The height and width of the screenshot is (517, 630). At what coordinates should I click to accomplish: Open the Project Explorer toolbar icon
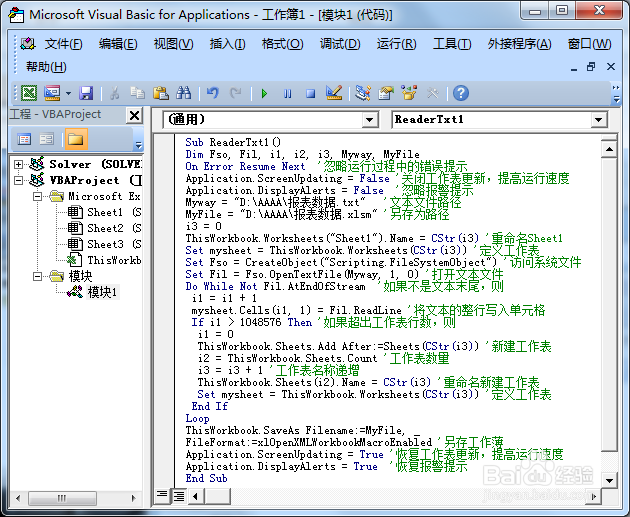point(363,93)
